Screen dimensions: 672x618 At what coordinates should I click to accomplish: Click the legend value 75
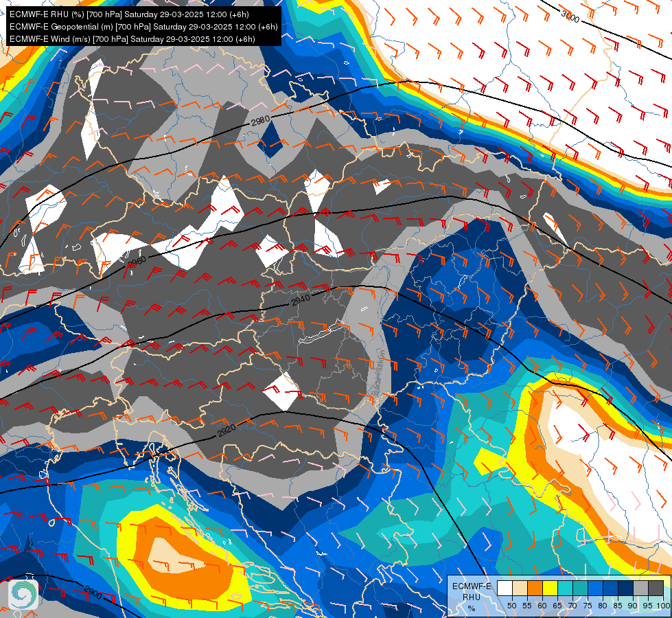(x=588, y=606)
